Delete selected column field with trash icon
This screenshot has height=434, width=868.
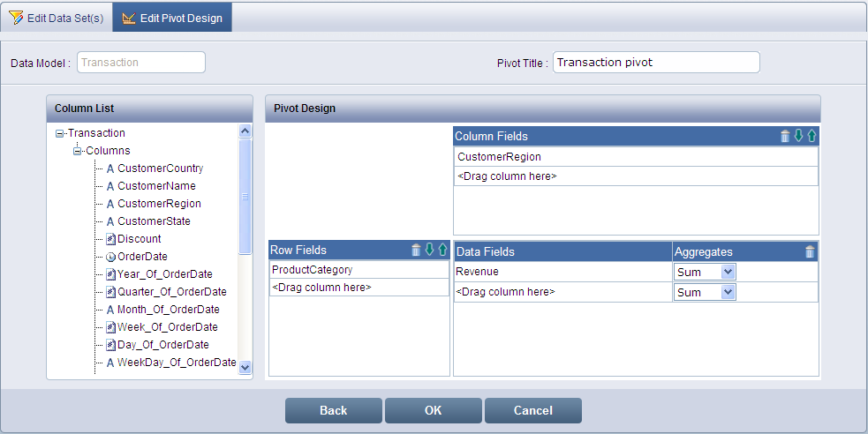tap(785, 136)
